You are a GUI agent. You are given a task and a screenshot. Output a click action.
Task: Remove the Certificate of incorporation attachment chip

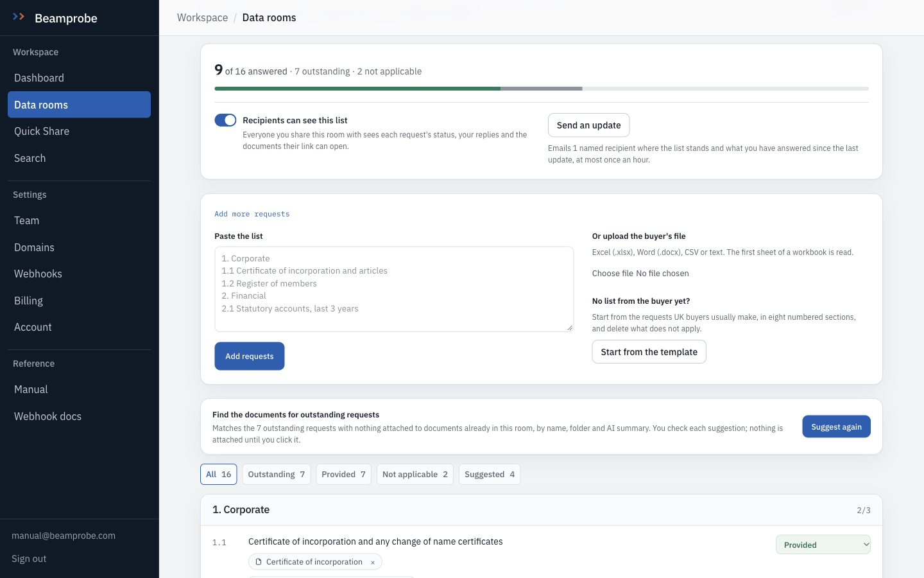click(373, 563)
